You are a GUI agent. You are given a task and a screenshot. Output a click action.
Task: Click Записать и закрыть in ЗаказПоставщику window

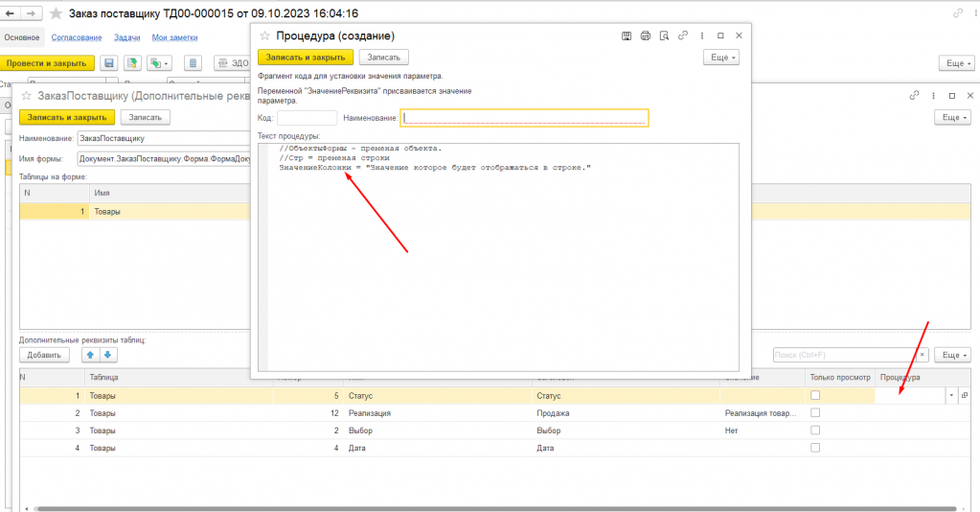coord(67,117)
